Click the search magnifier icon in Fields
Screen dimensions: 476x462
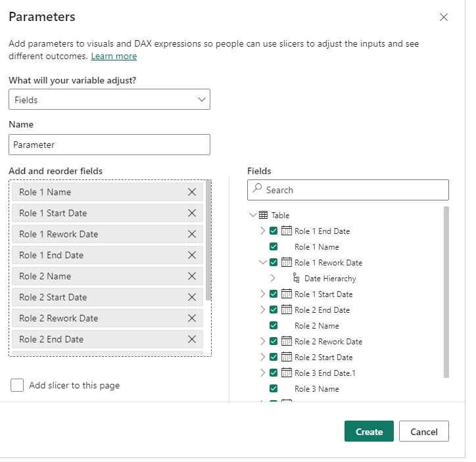click(x=257, y=189)
